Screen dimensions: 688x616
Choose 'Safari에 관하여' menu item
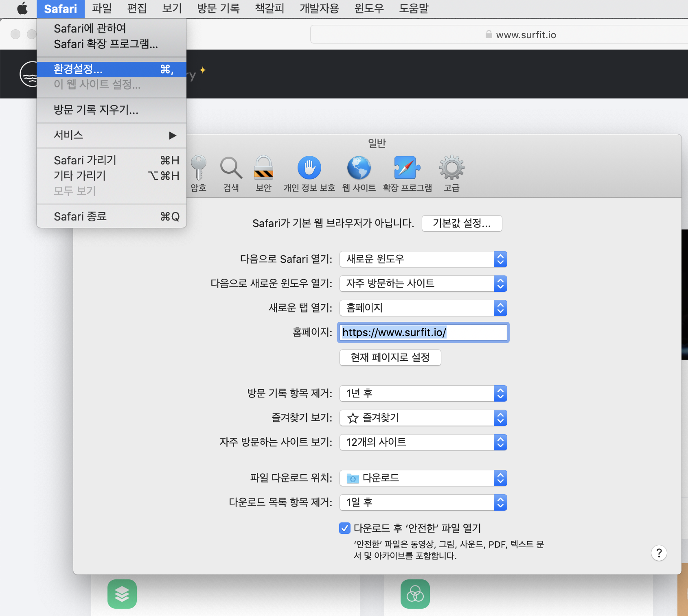point(112,28)
